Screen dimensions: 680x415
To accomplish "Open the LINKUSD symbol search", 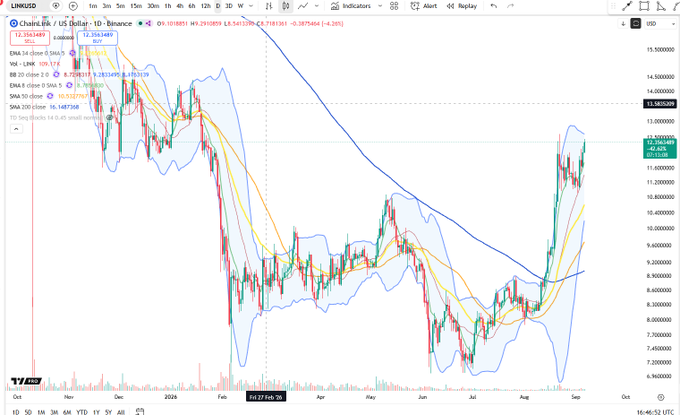I will 23,6.
